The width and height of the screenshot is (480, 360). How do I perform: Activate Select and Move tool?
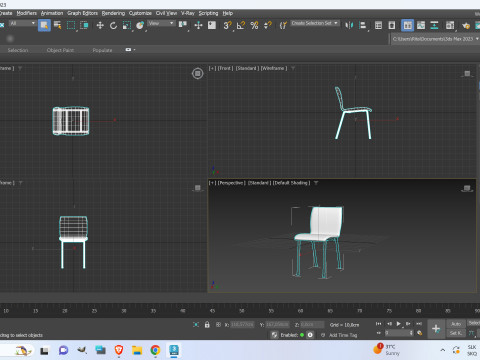pyautogui.click(x=100, y=25)
